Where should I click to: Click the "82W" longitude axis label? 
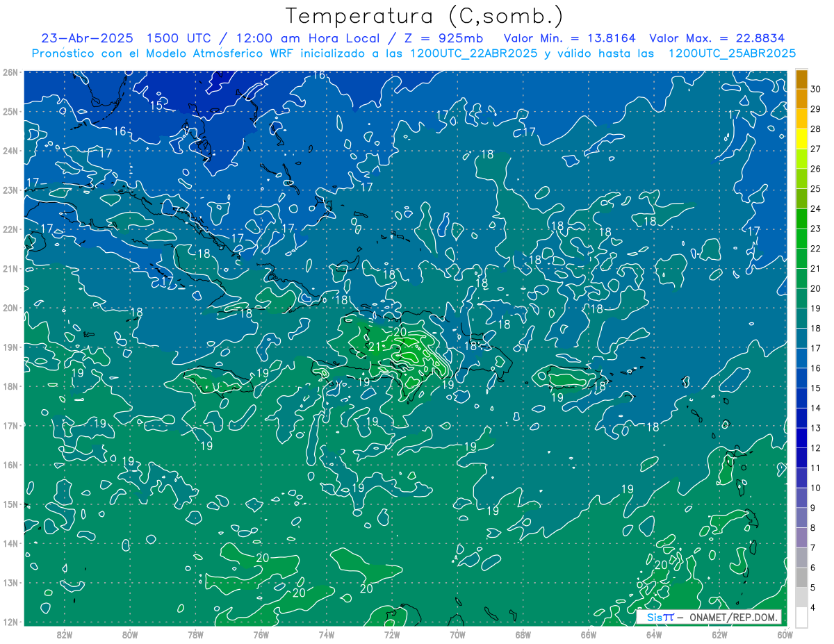(65, 634)
